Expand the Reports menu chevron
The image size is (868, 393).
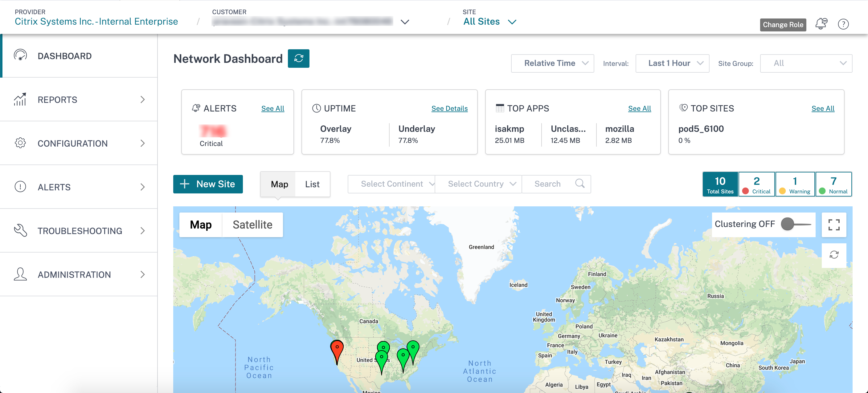(x=143, y=100)
